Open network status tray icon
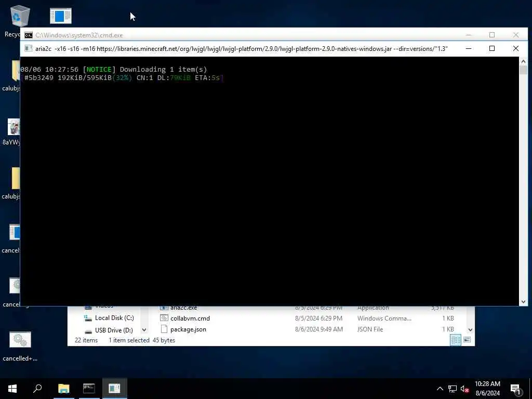 click(453, 389)
